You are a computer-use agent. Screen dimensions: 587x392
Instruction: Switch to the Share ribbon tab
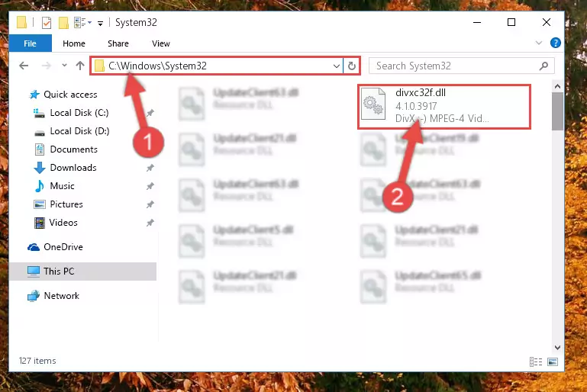118,43
